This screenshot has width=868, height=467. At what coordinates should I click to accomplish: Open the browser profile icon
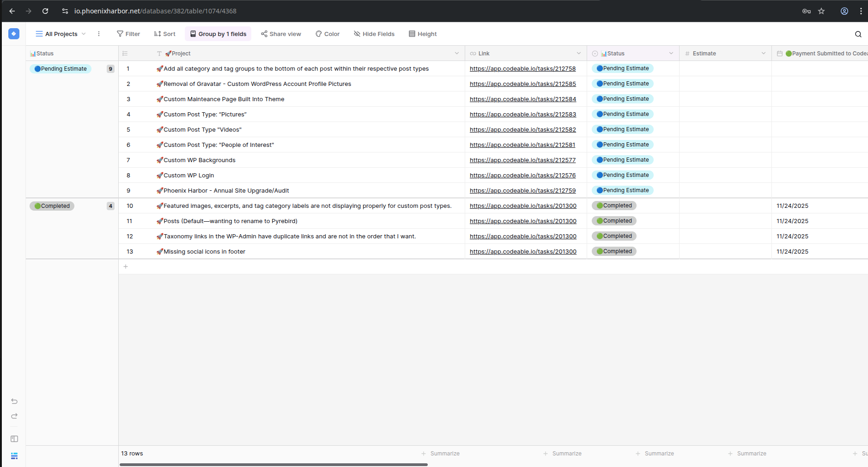[x=844, y=11]
